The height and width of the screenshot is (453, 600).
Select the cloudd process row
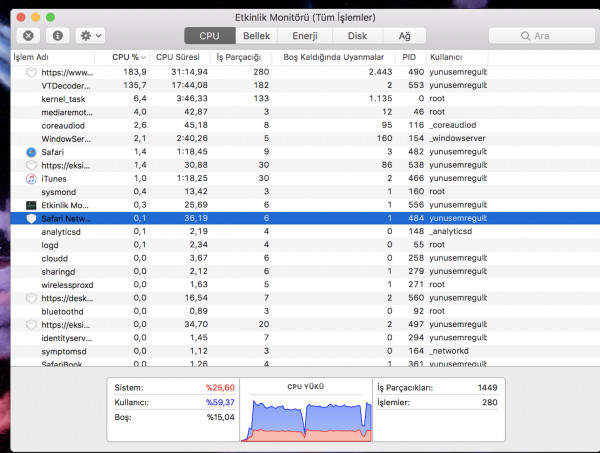click(x=305, y=258)
